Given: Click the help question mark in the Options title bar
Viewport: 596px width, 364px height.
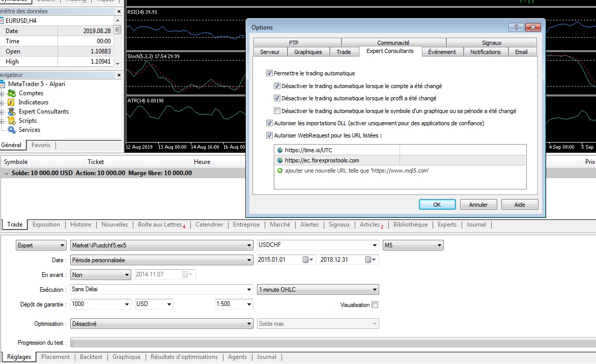Looking at the screenshot, I should pyautogui.click(x=516, y=27).
